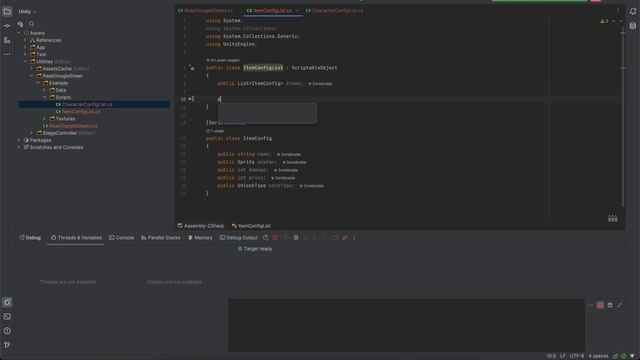Open the Parallel Stacks tab
Screen dimensions: 640x360
(160, 238)
